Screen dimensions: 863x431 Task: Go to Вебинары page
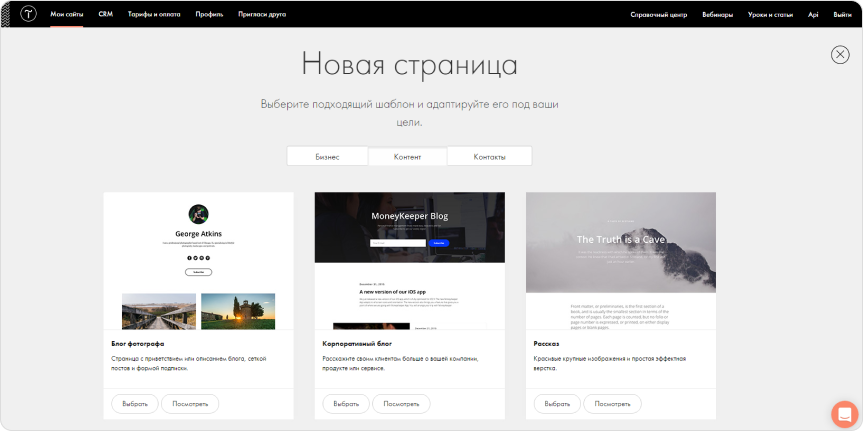click(x=717, y=15)
